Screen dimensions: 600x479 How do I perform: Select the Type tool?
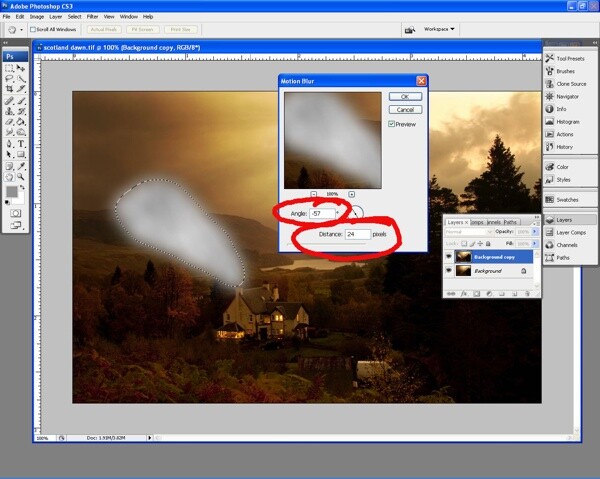point(21,144)
